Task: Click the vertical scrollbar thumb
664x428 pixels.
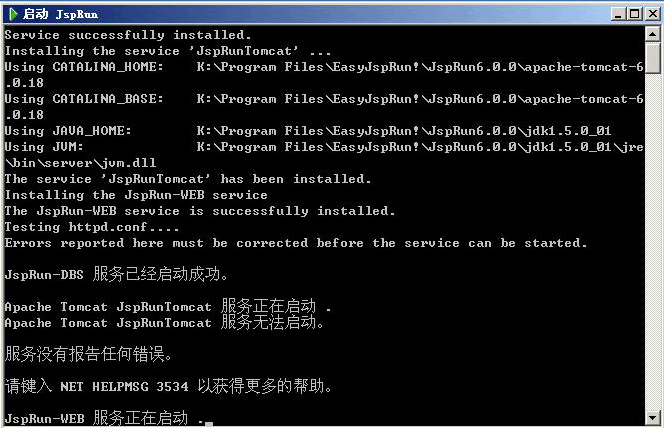Action: click(653, 58)
